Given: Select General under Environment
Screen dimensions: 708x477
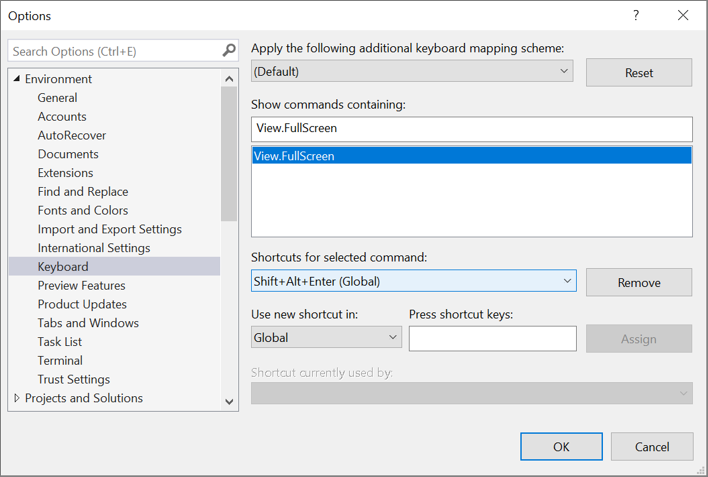Looking at the screenshot, I should (x=57, y=98).
